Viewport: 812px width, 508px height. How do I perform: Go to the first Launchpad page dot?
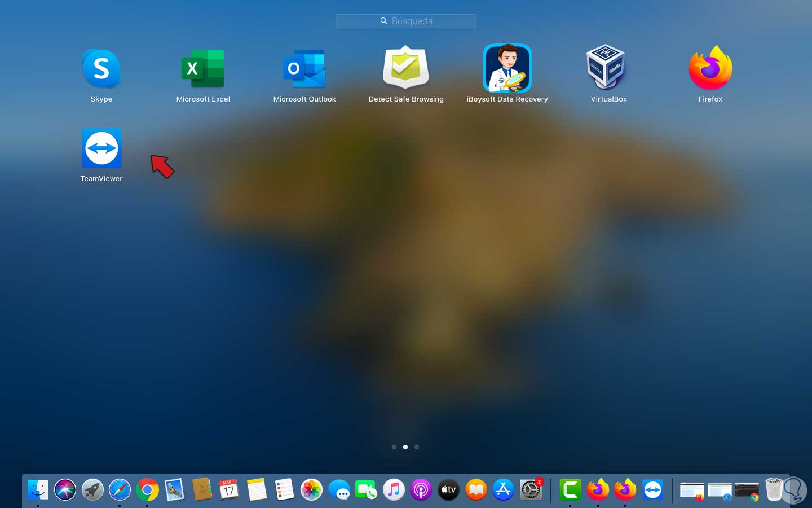point(394,447)
